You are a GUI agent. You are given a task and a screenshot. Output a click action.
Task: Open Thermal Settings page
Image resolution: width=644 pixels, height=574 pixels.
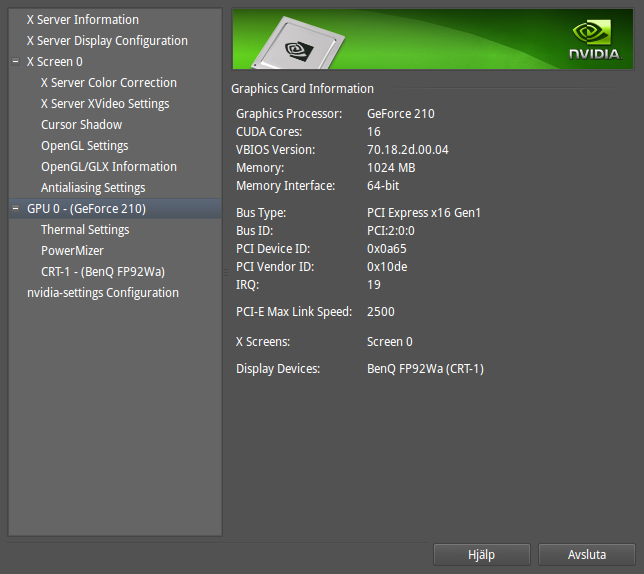85,230
